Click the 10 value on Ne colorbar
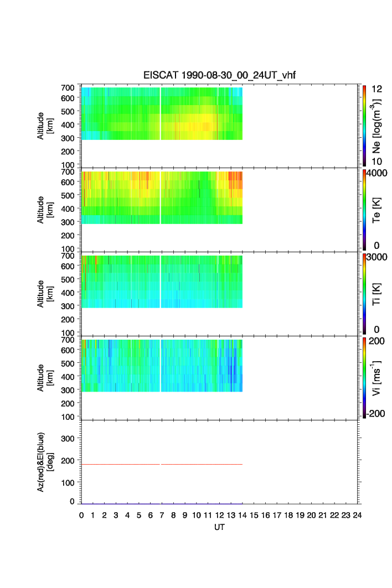392x588 pixels. 377,162
